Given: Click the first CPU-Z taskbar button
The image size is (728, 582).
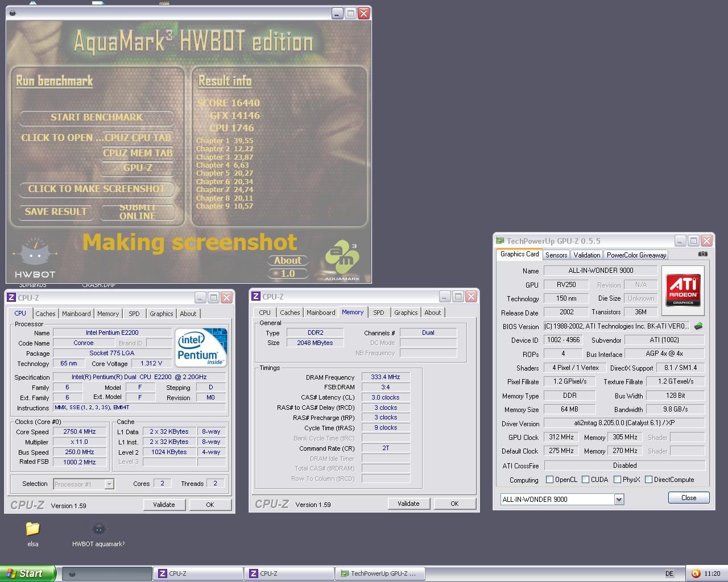Looking at the screenshot, I should click(x=198, y=573).
